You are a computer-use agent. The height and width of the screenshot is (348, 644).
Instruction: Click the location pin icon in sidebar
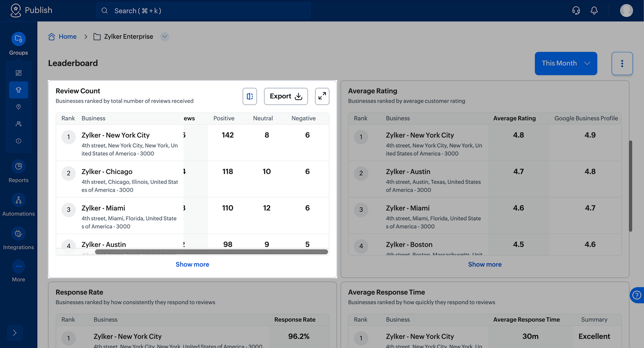coord(18,107)
